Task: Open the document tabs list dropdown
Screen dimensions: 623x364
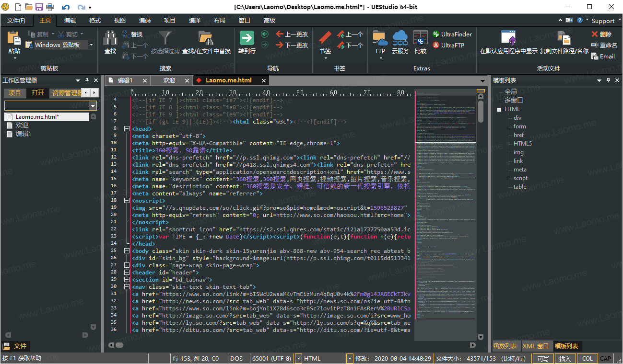Action: click(483, 81)
